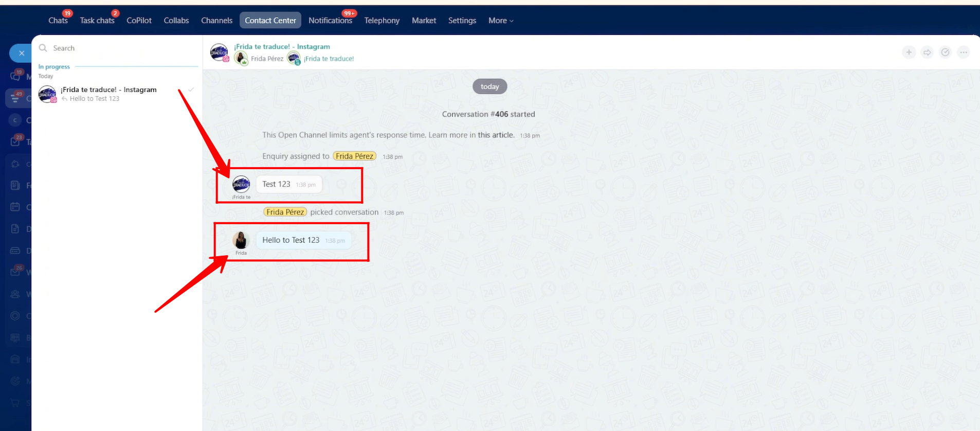980x431 pixels.
Task: Click the checkmark on the conversation list item
Action: tap(191, 89)
